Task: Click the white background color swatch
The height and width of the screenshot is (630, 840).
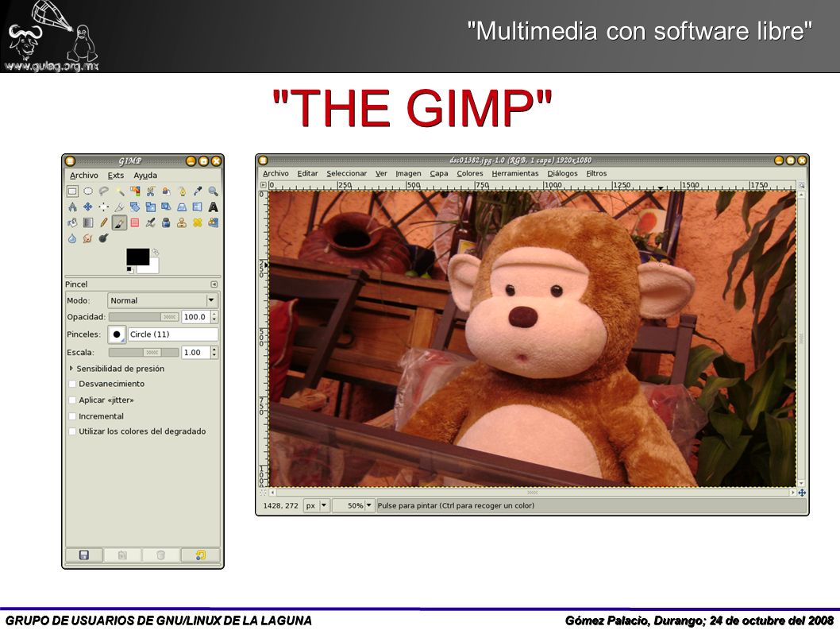Action: coord(152,268)
